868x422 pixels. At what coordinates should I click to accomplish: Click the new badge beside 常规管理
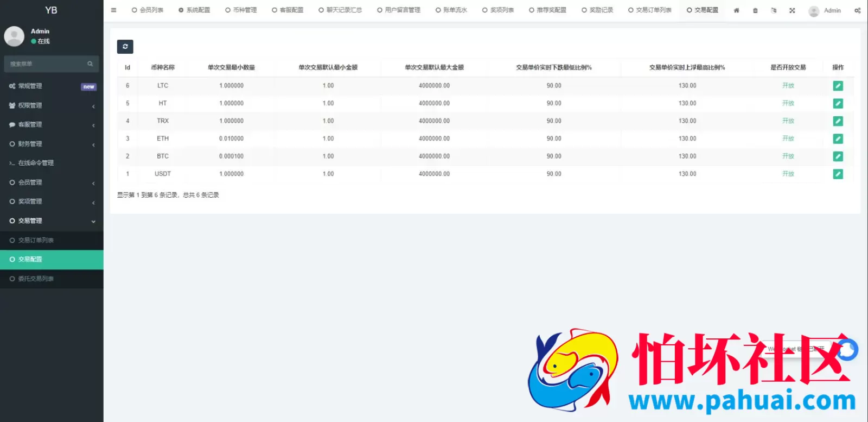[x=88, y=87]
